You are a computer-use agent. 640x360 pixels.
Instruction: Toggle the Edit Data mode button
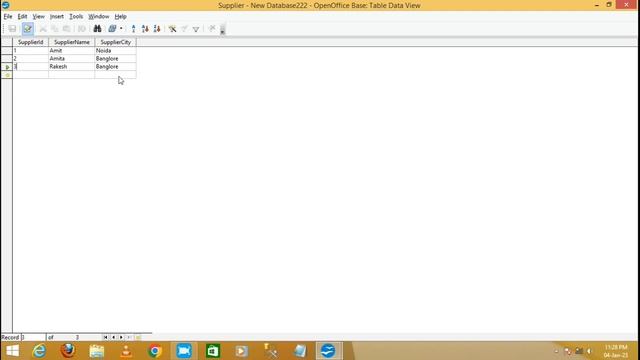[27, 29]
